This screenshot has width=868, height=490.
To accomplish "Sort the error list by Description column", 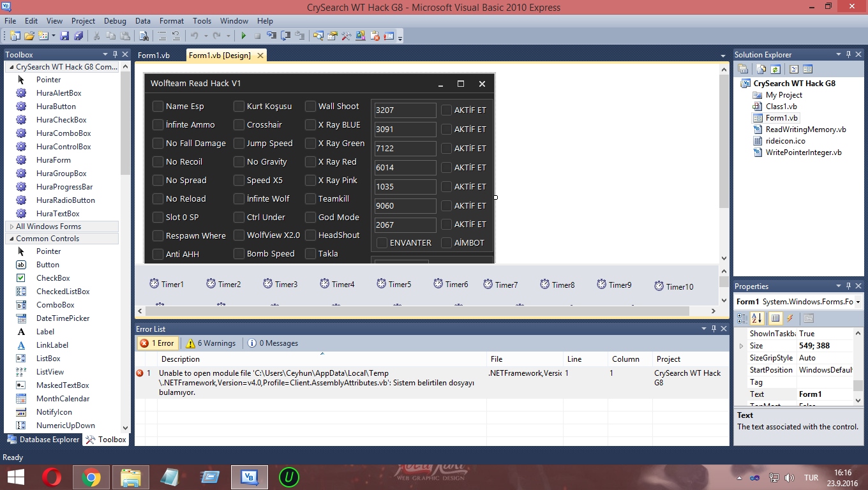I will 322,359.
